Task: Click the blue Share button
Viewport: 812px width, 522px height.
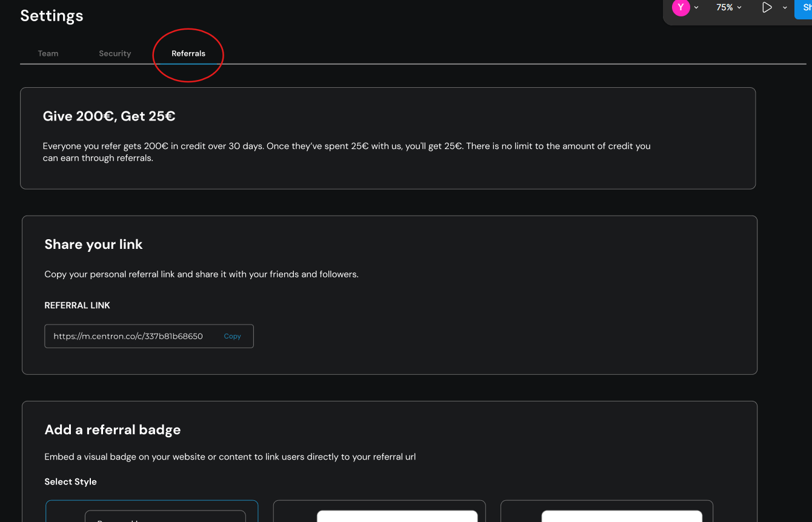Action: 804,8
